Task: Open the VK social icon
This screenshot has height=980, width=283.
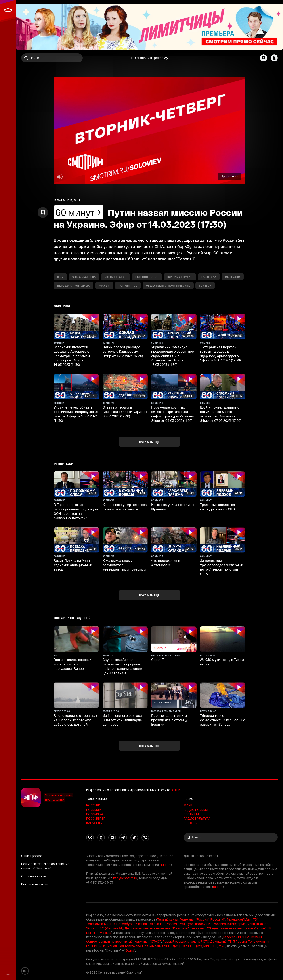Action: pyautogui.click(x=90, y=837)
